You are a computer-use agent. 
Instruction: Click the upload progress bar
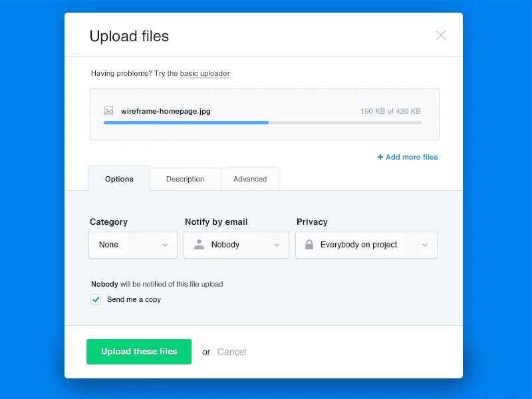pyautogui.click(x=263, y=122)
